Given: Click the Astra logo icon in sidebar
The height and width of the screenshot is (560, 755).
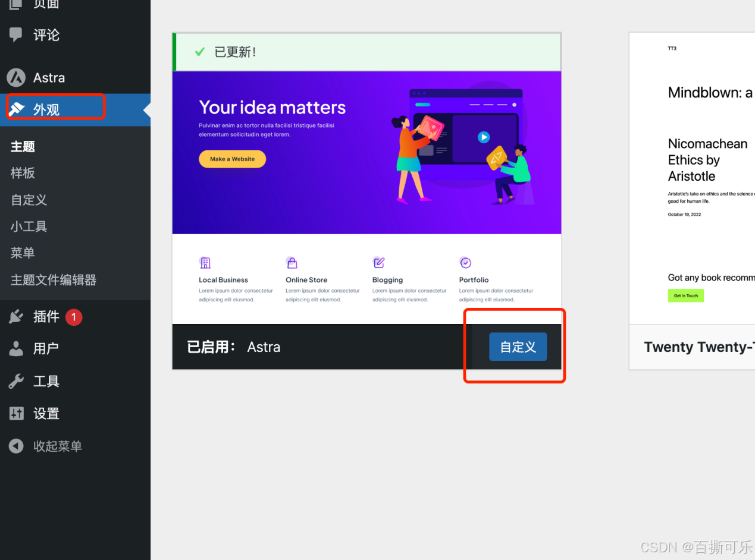Looking at the screenshot, I should point(16,77).
